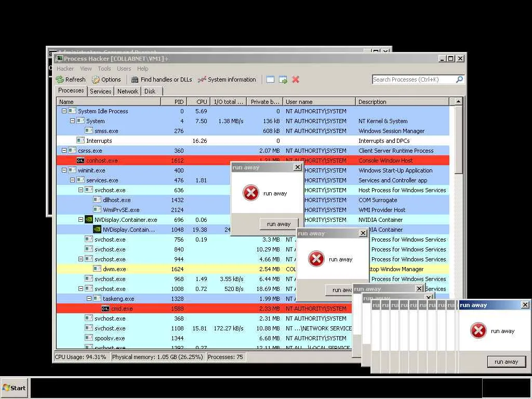Click the Refresh toolbar icon
532x399 pixels.
[60, 79]
